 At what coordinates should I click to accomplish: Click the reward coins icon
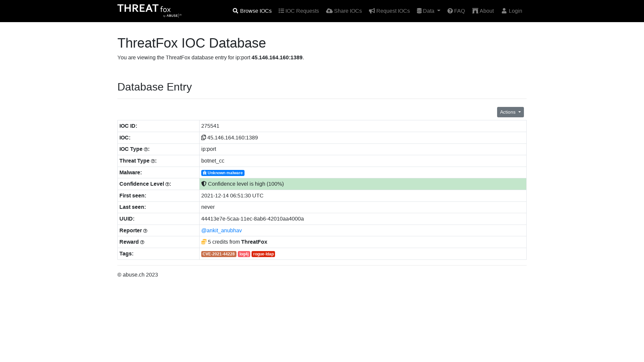204,242
